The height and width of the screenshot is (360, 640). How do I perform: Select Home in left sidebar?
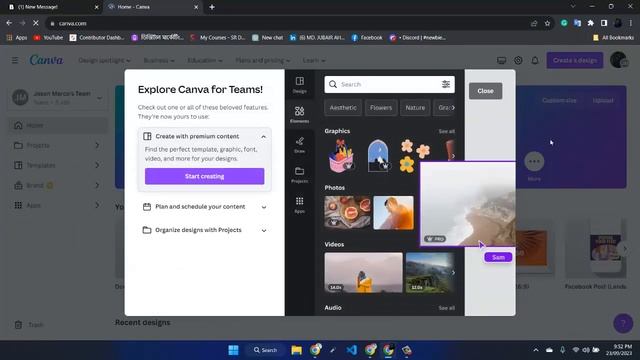click(58, 125)
